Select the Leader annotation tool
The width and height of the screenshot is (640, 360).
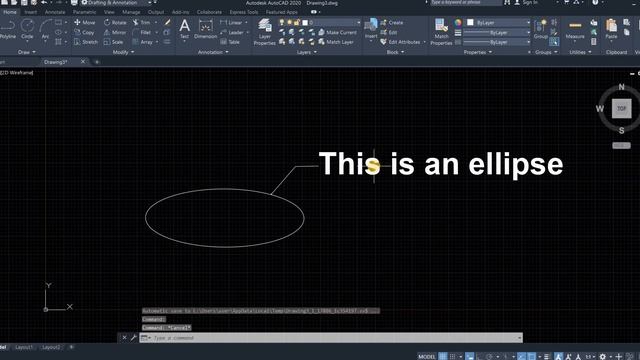231,32
